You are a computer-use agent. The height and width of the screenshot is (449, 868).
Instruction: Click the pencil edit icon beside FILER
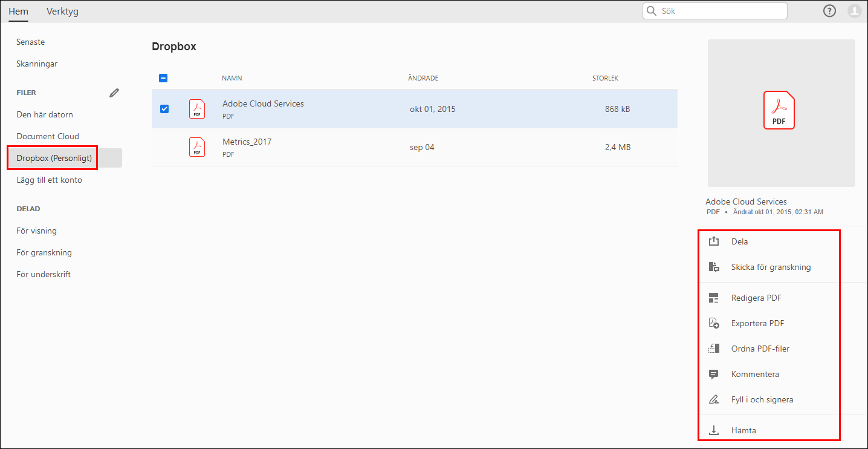[x=114, y=93]
